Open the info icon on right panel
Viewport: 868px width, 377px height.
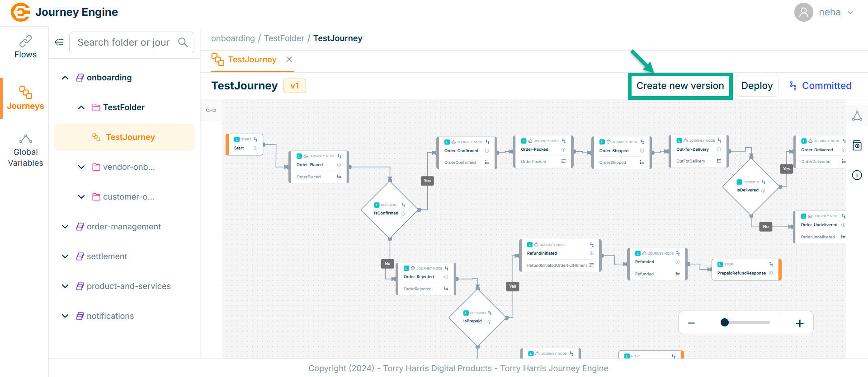click(857, 175)
